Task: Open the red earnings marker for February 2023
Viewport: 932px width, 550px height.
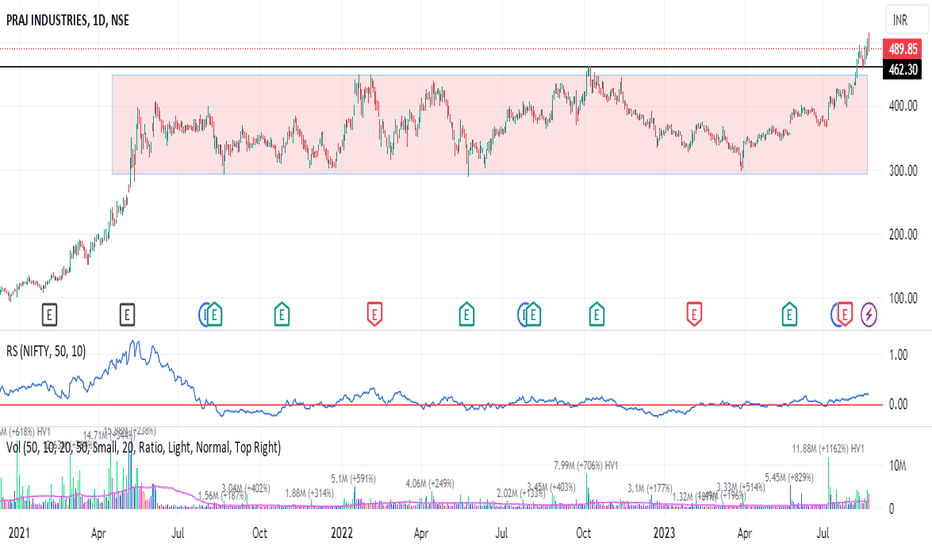Action: pyautogui.click(x=694, y=315)
